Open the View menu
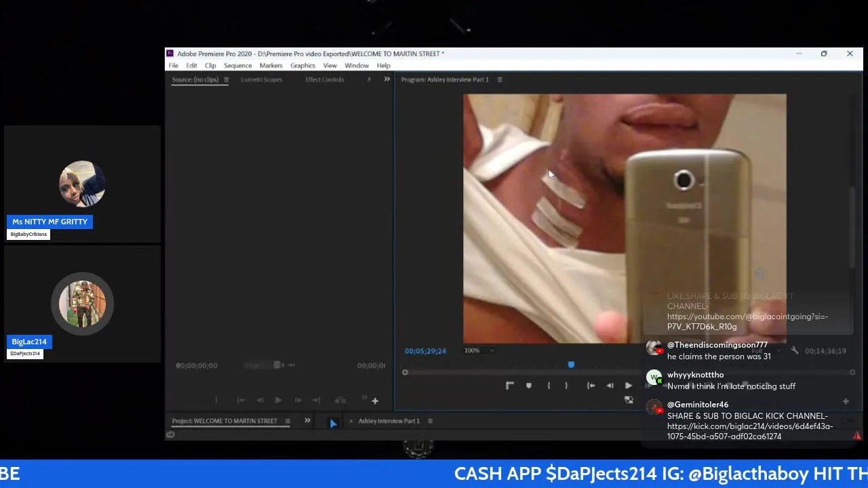 [x=330, y=66]
